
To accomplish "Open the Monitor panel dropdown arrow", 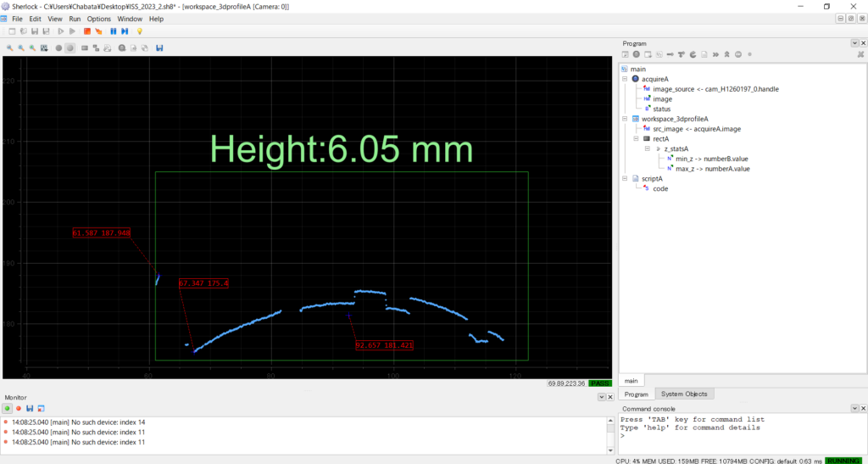I will [x=601, y=397].
